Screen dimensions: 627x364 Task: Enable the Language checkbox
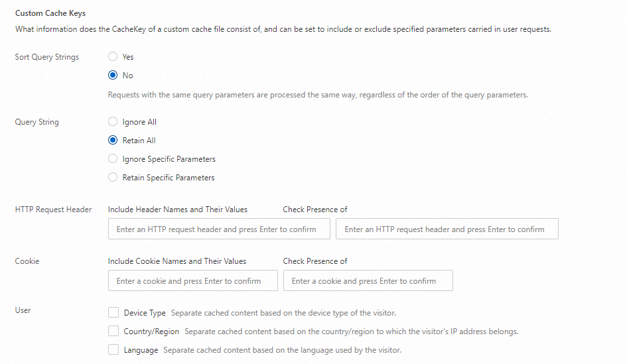click(x=113, y=349)
